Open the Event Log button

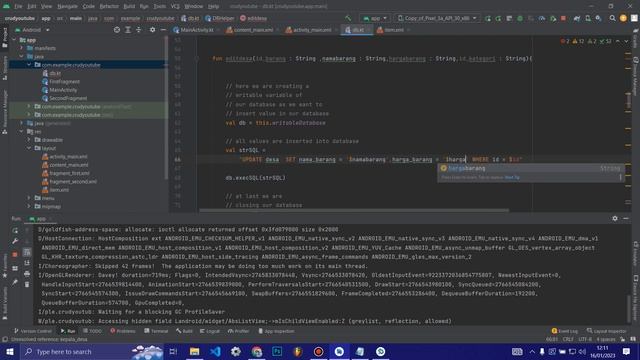(x=565, y=331)
